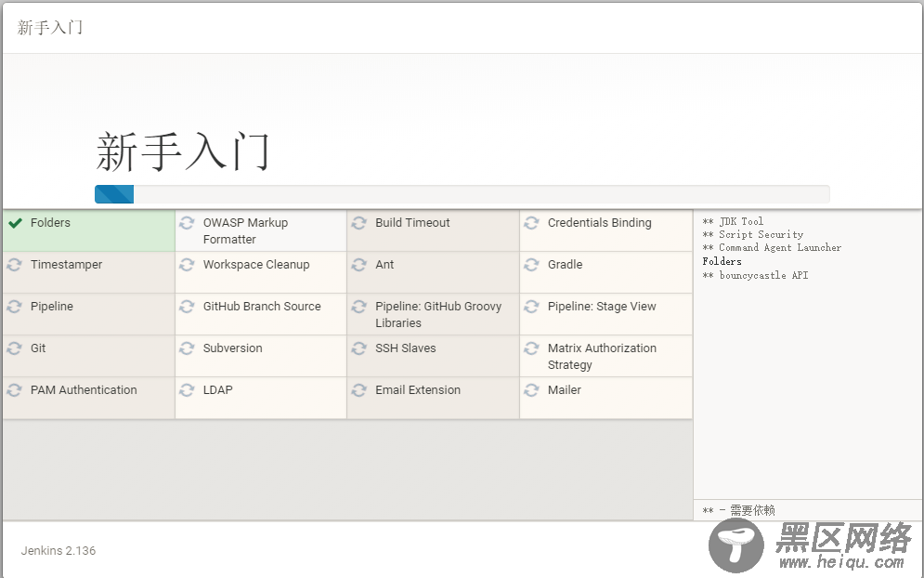Screen dimensions: 924x578
Task: Click the sync icon beside LDAP
Action: [187, 390]
